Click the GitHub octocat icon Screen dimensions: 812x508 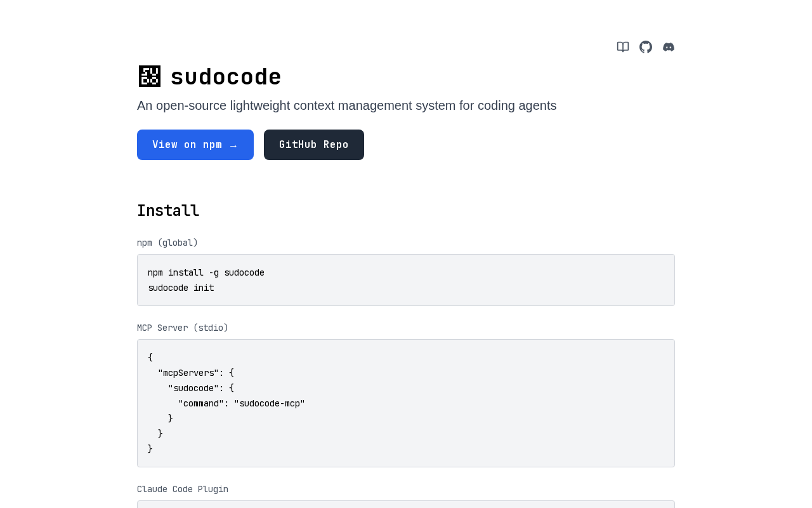[646, 47]
